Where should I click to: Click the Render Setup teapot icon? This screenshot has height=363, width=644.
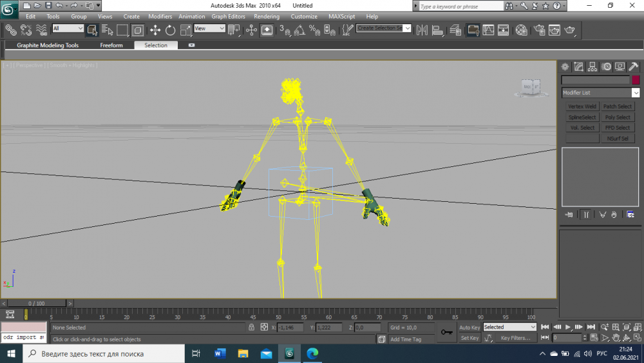coord(538,30)
